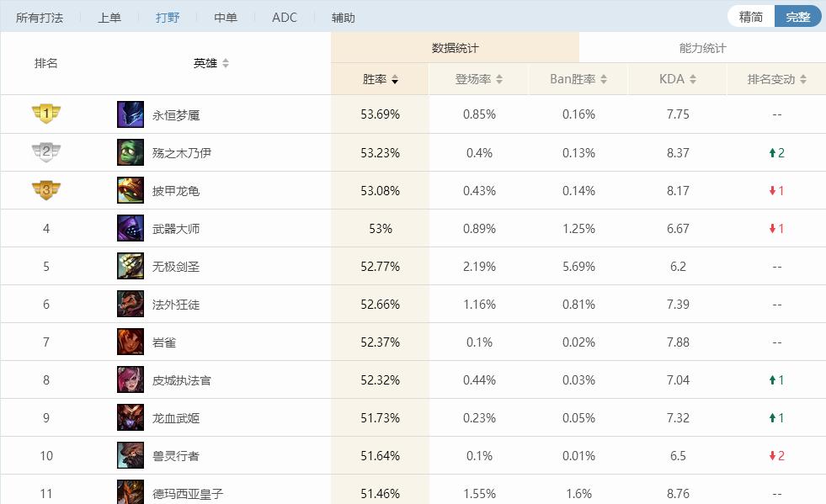Click the 殇之木乃伊 champion portrait
This screenshot has height=504, width=826.
[x=131, y=152]
